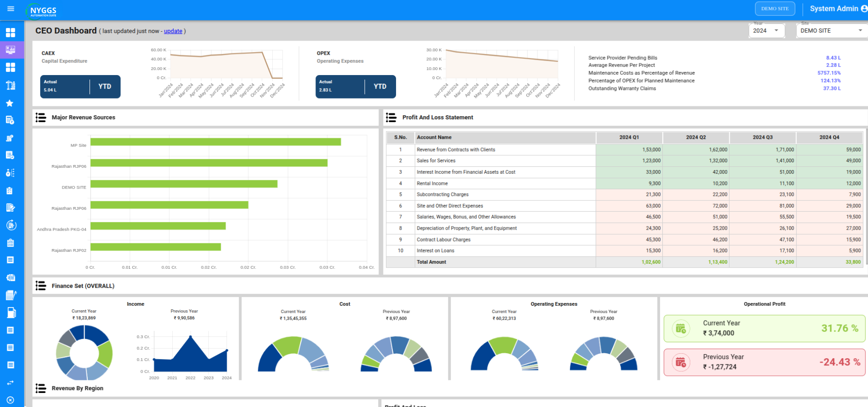The height and width of the screenshot is (407, 868).
Task: Click the OPEX Actual 2.83 L value
Action: click(x=325, y=90)
